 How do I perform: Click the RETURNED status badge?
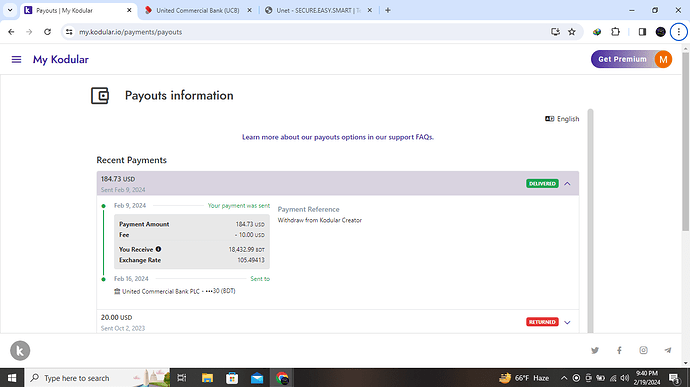(542, 322)
